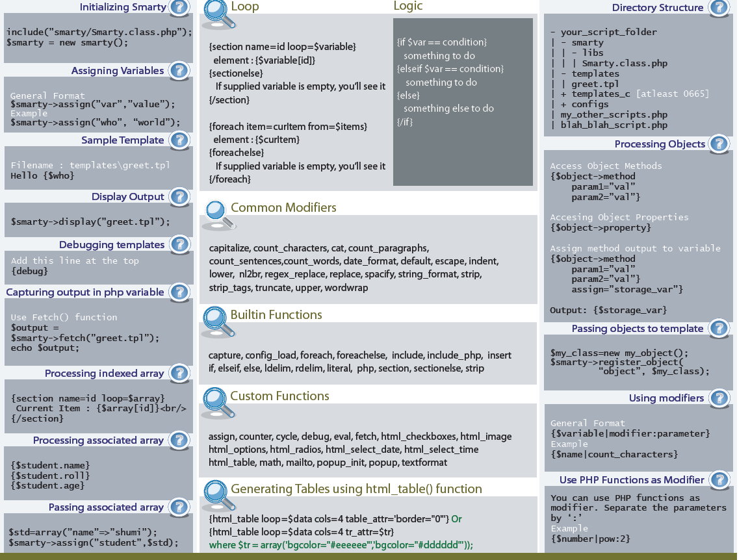Select the Using modifiers heading
The image size is (750, 560).
tap(666, 398)
